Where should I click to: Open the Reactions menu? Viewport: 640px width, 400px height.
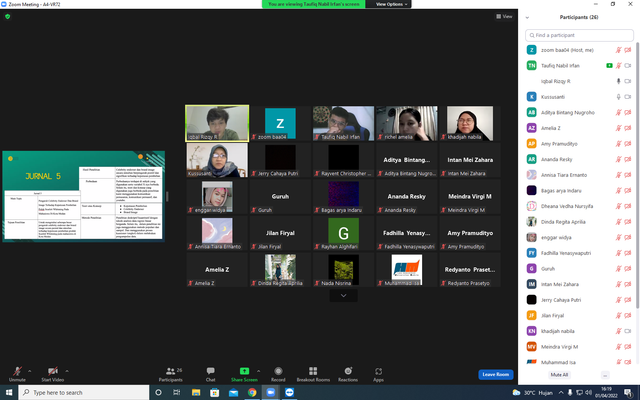(348, 374)
